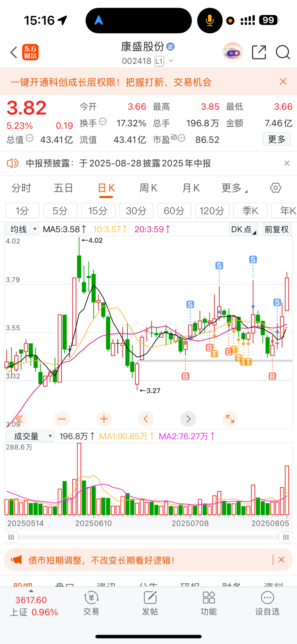
Task: Close the 科创成长层 promotion banner
Action: pyautogui.click(x=283, y=82)
